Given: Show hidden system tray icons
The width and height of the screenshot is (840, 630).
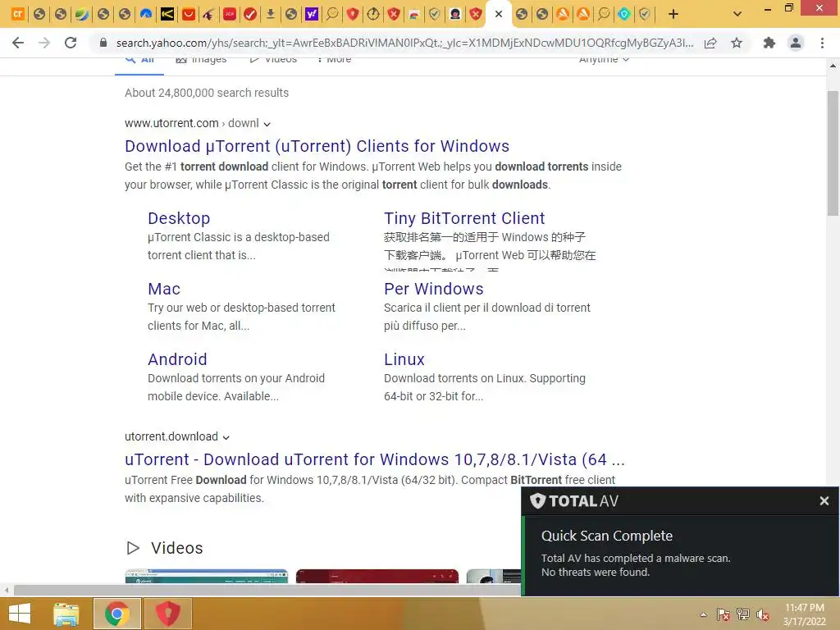Looking at the screenshot, I should [x=703, y=614].
